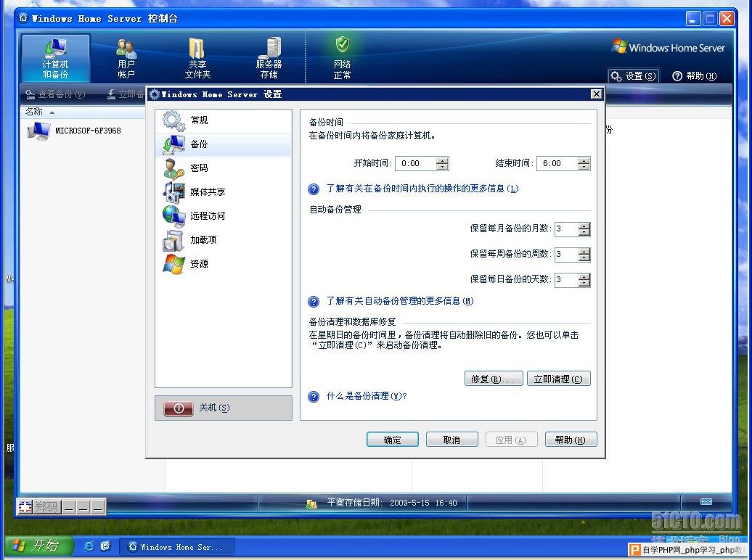Open the 远程访问 settings category
This screenshot has height=560, width=752.
[224, 216]
